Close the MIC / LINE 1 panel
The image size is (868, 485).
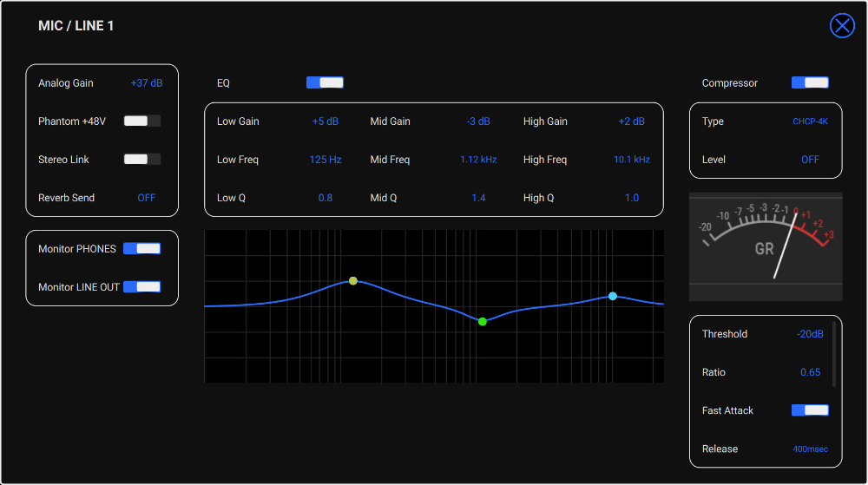click(x=842, y=26)
